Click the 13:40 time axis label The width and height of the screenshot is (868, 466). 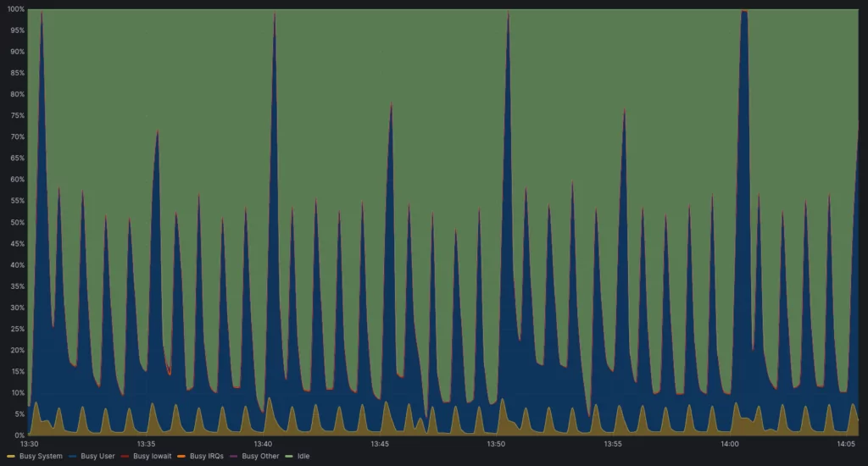[263, 443]
